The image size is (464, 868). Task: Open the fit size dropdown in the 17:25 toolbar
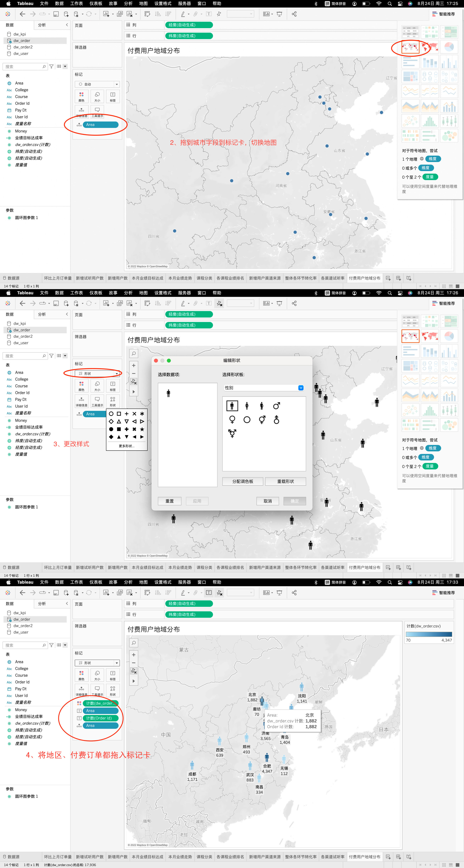click(240, 14)
